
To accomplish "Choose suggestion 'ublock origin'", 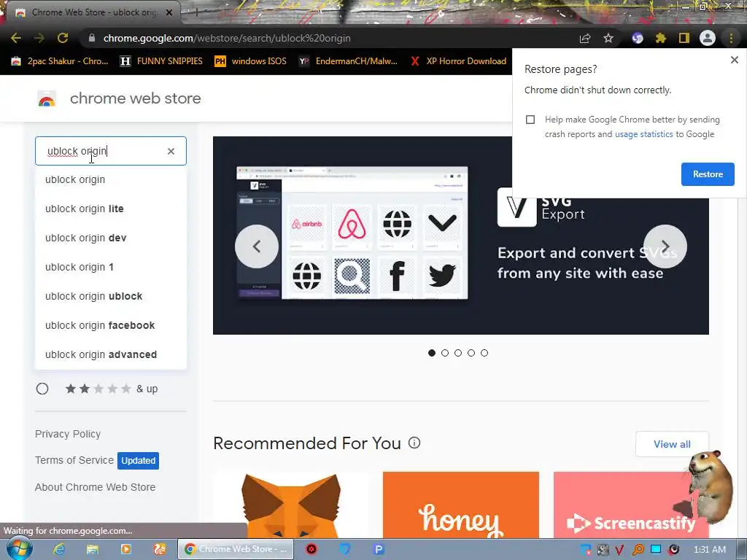I will [x=111, y=179].
